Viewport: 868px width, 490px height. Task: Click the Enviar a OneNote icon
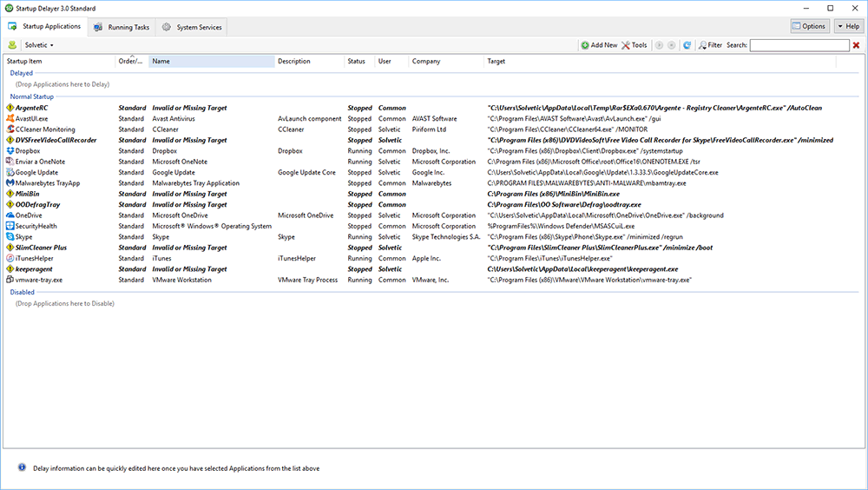click(x=10, y=162)
